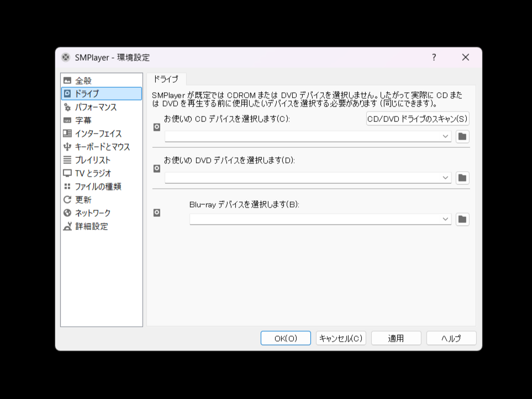Click the 字幕 subtitles icon in sidebar
532x399 pixels.
[67, 120]
